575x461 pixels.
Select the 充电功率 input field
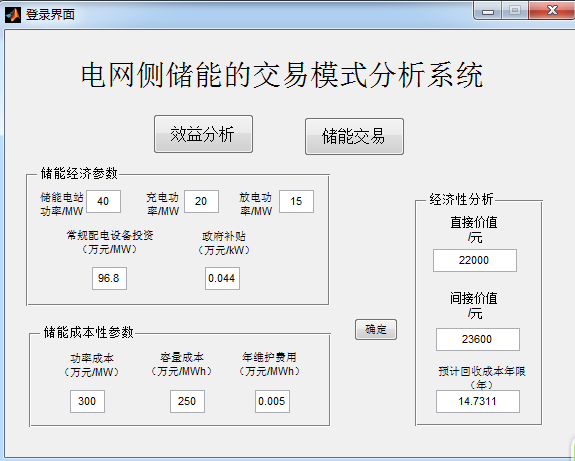201,201
